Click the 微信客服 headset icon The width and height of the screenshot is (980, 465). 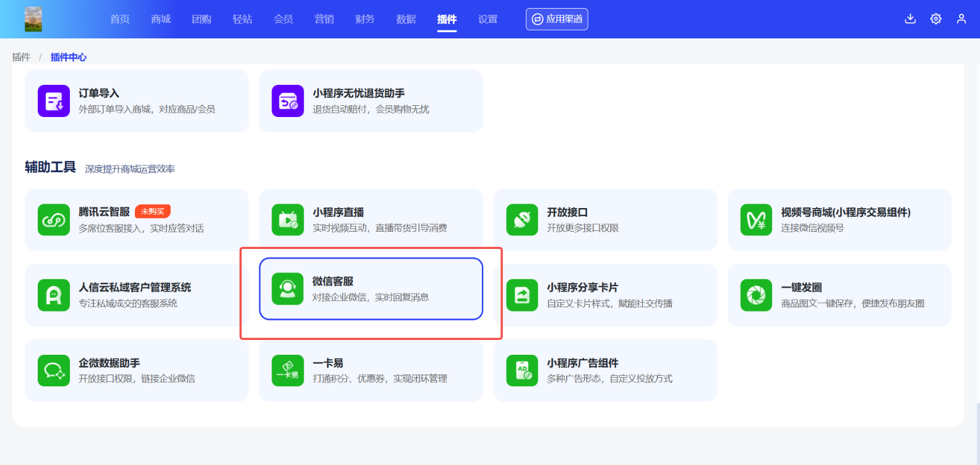[288, 289]
